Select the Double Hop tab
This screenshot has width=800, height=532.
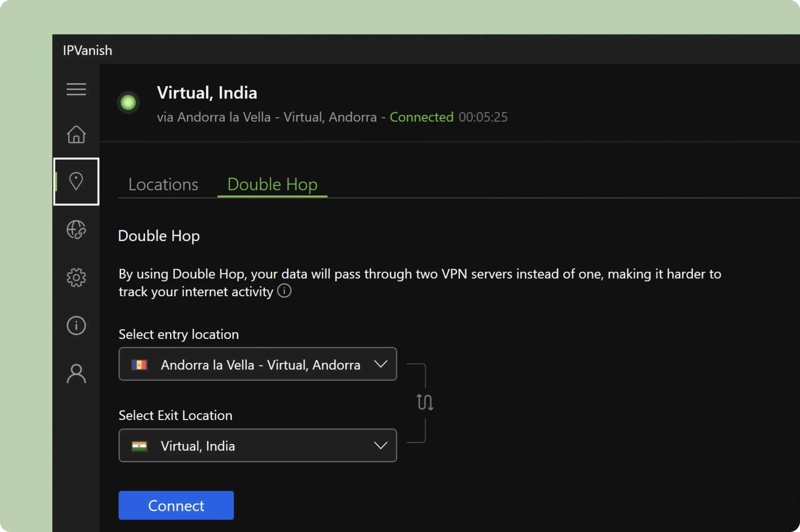click(272, 185)
